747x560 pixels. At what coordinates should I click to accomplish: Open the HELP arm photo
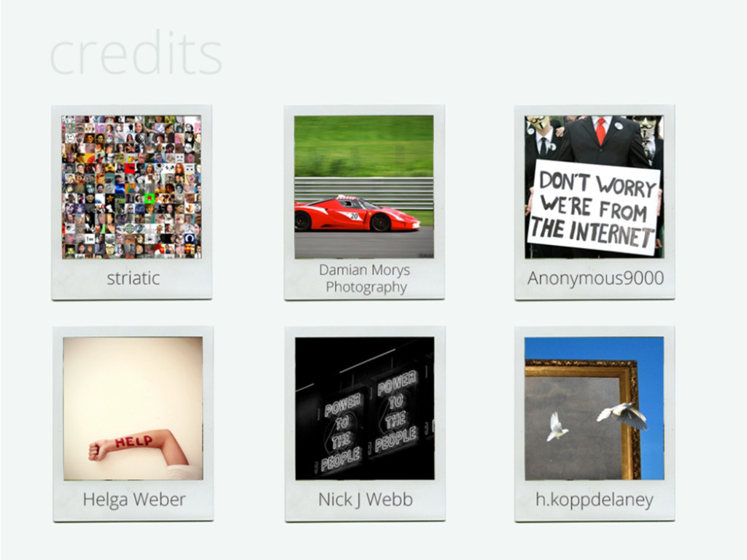pos(133,408)
